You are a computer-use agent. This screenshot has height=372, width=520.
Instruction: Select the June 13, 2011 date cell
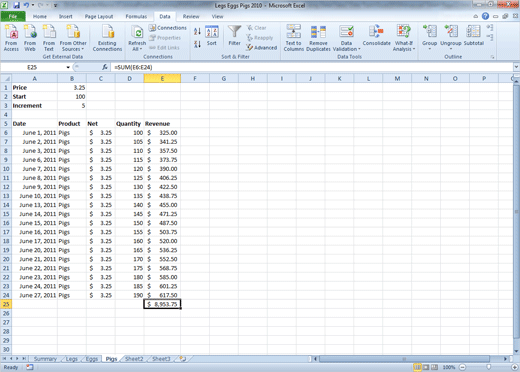(x=34, y=205)
